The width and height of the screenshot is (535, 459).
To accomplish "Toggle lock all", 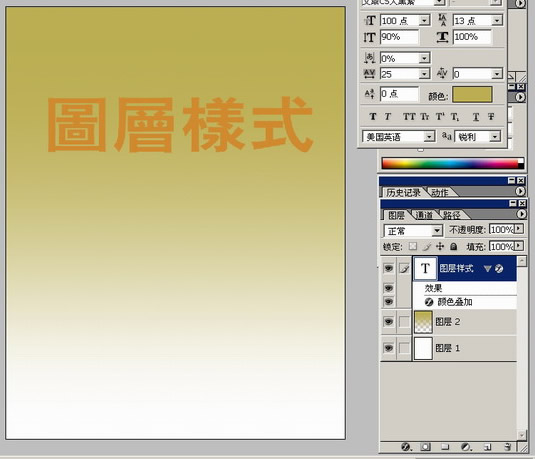I will pyautogui.click(x=453, y=246).
